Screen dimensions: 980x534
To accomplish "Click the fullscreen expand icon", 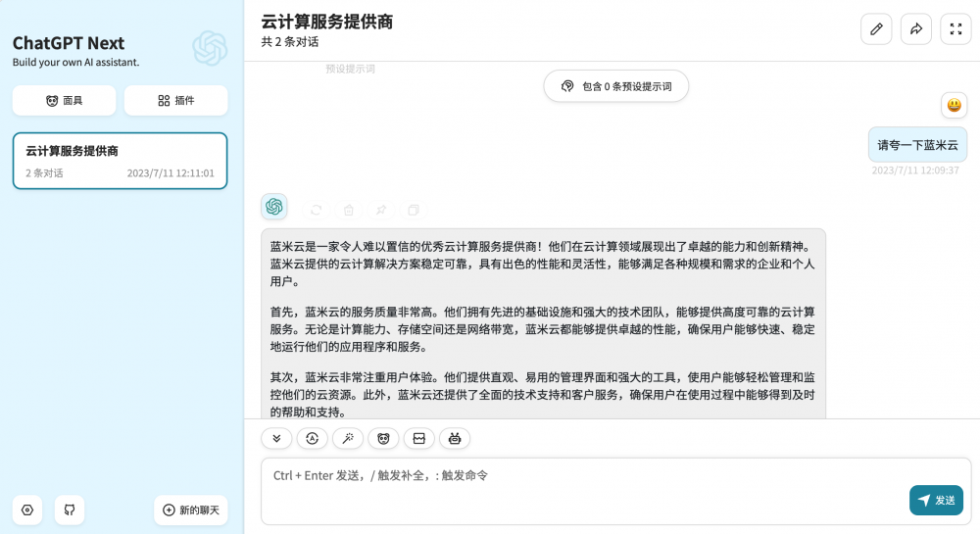I will 955,29.
